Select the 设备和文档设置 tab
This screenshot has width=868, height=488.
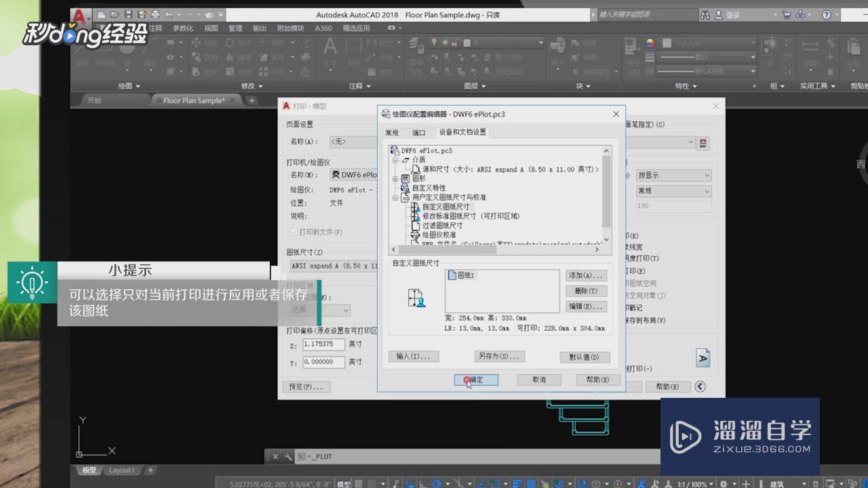click(x=462, y=132)
